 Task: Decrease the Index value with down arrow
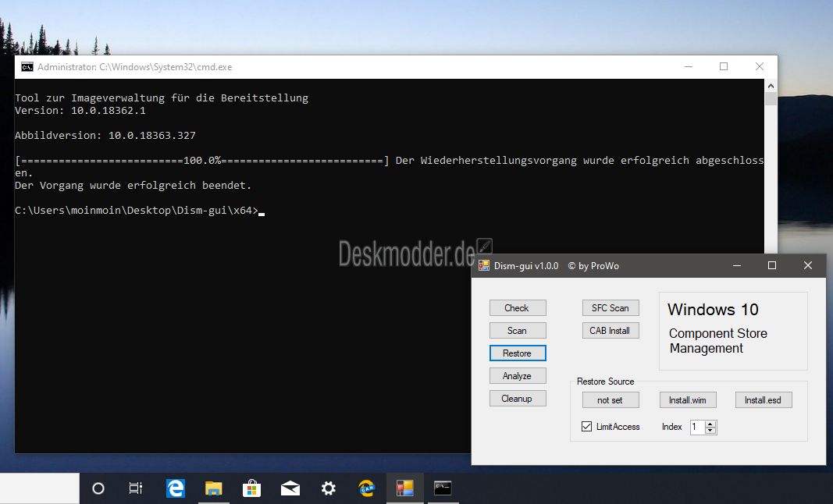coord(710,430)
